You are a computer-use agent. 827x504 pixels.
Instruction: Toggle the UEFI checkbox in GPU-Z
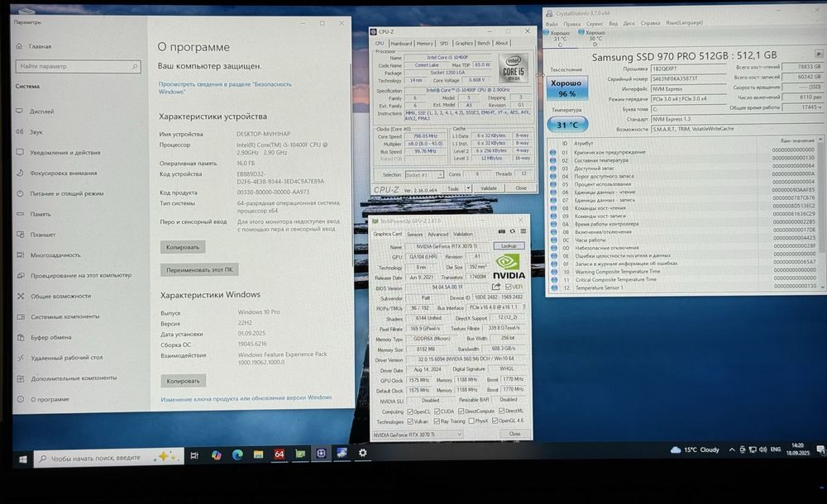coord(509,287)
